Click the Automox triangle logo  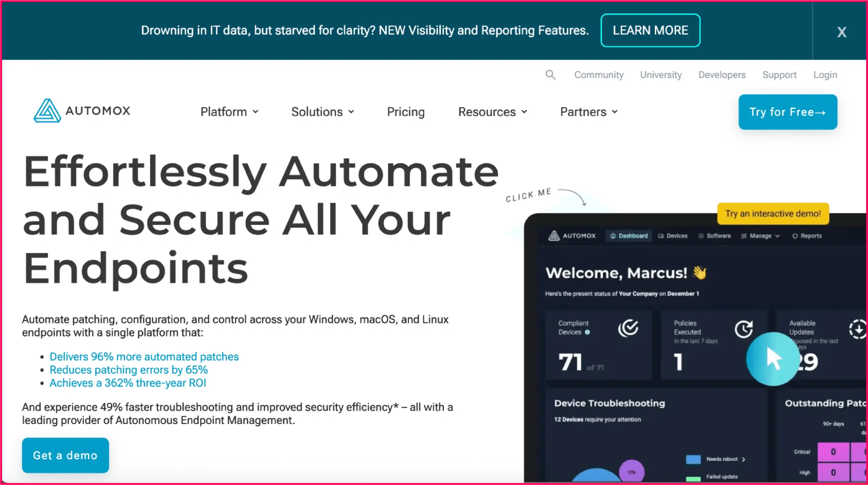click(47, 110)
